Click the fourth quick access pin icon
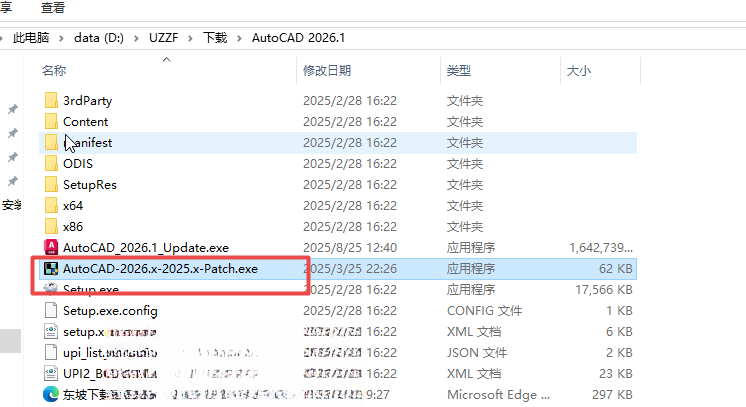746x407 pixels. (12, 181)
